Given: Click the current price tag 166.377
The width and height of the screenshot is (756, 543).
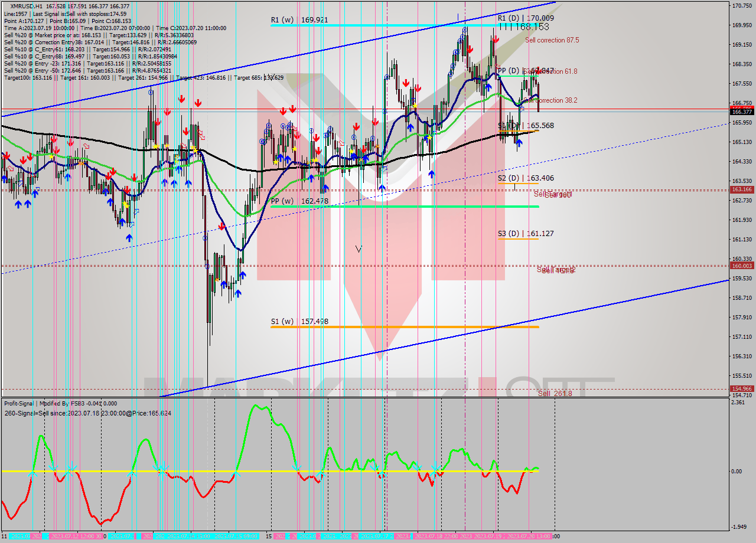Looking at the screenshot, I should [x=741, y=112].
